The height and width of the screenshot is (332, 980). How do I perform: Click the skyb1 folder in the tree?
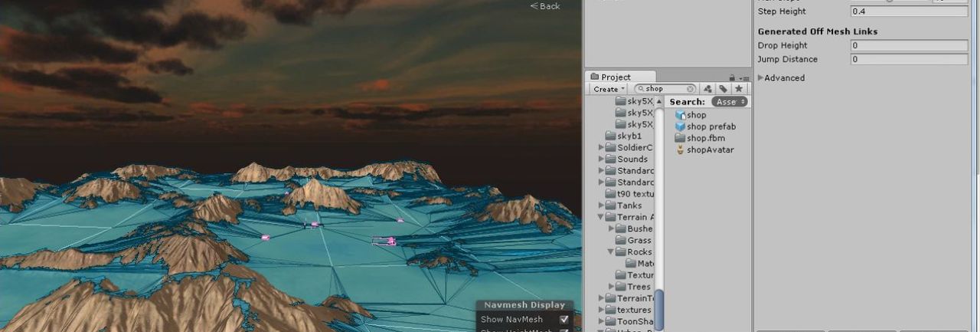(x=623, y=136)
